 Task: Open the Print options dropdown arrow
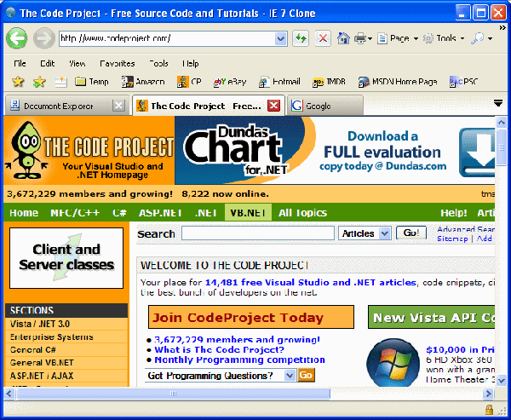point(370,39)
